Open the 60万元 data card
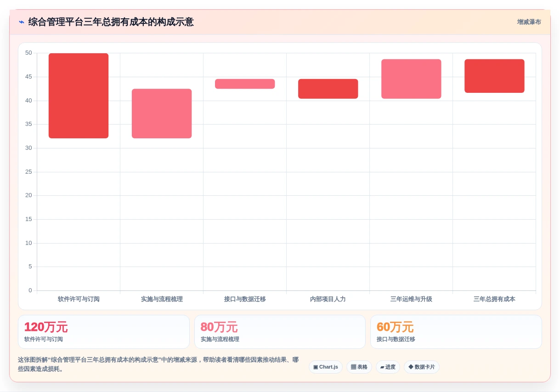The image size is (560, 392). point(456,332)
